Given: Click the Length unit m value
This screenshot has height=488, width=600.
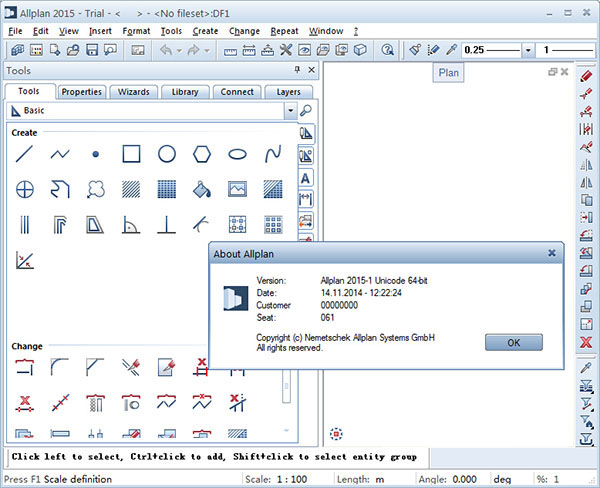Looking at the screenshot, I should [380, 479].
